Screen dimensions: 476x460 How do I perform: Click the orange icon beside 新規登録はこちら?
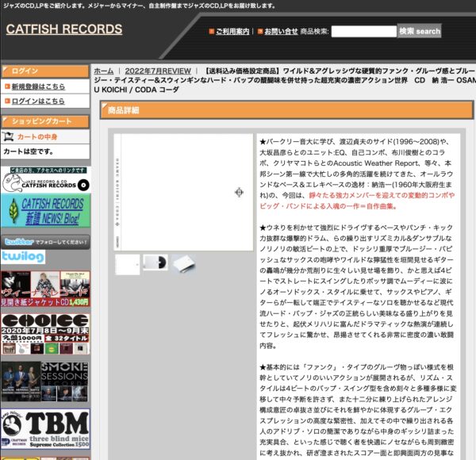pyautogui.click(x=7, y=86)
